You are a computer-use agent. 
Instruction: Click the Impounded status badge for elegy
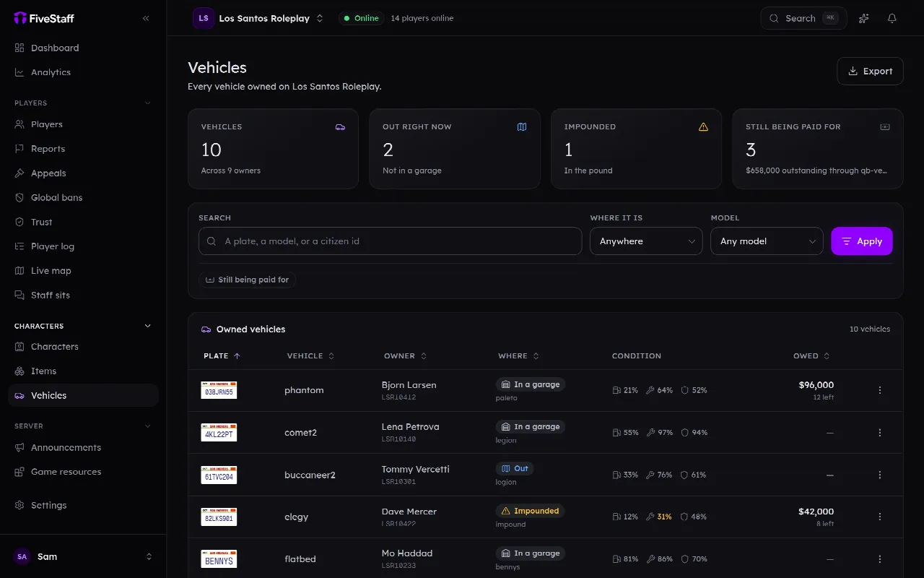(x=530, y=511)
